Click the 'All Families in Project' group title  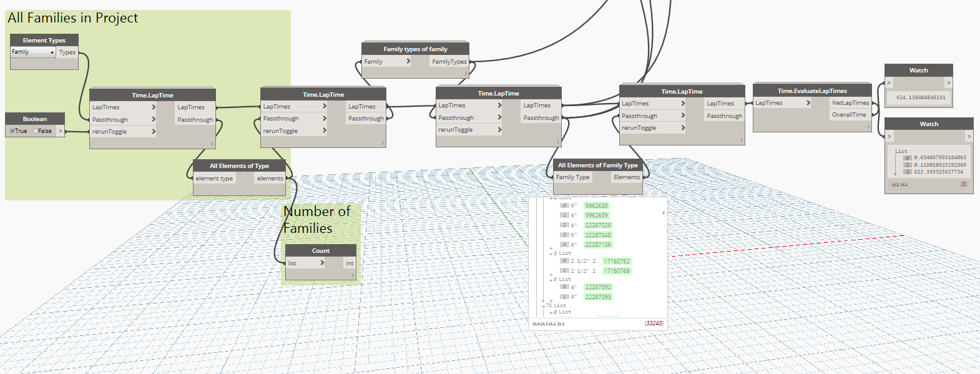(73, 18)
